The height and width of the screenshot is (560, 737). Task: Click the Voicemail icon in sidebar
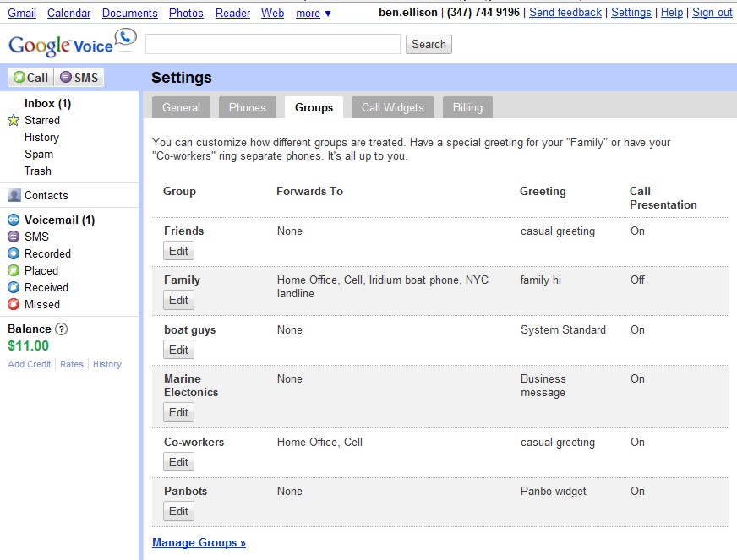14,220
